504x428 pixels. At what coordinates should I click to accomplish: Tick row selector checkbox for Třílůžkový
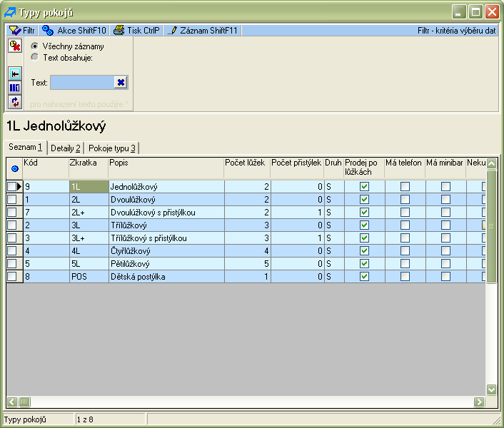[x=12, y=225]
